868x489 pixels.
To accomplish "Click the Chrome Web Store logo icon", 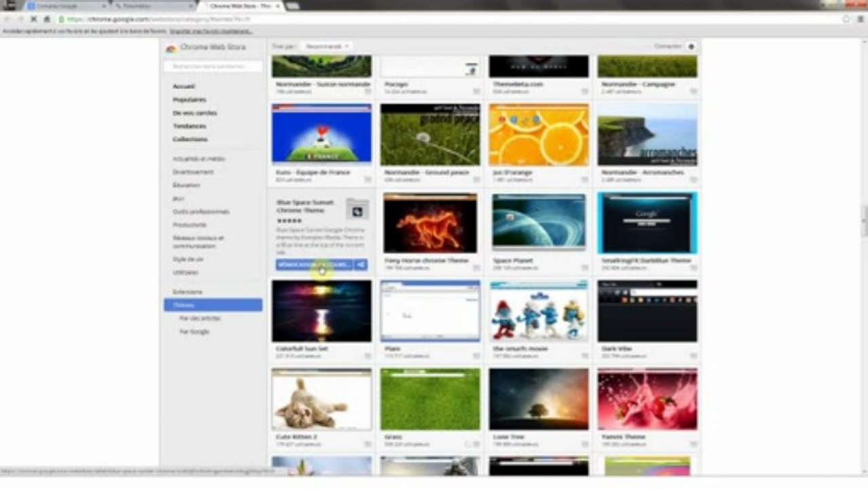I will 171,48.
